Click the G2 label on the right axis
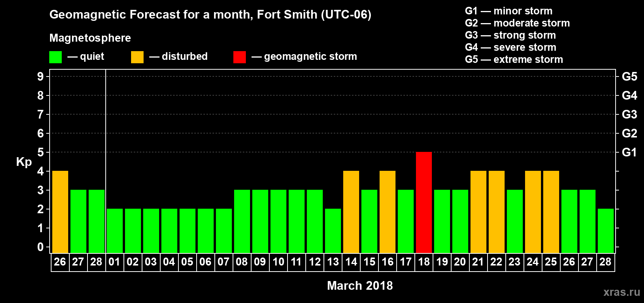This screenshot has height=303, width=644. pyautogui.click(x=630, y=133)
